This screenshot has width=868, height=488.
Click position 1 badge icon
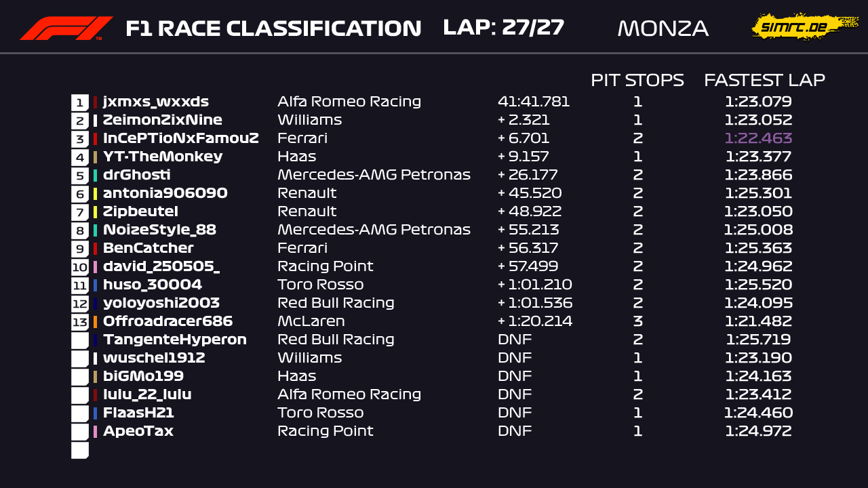click(80, 102)
